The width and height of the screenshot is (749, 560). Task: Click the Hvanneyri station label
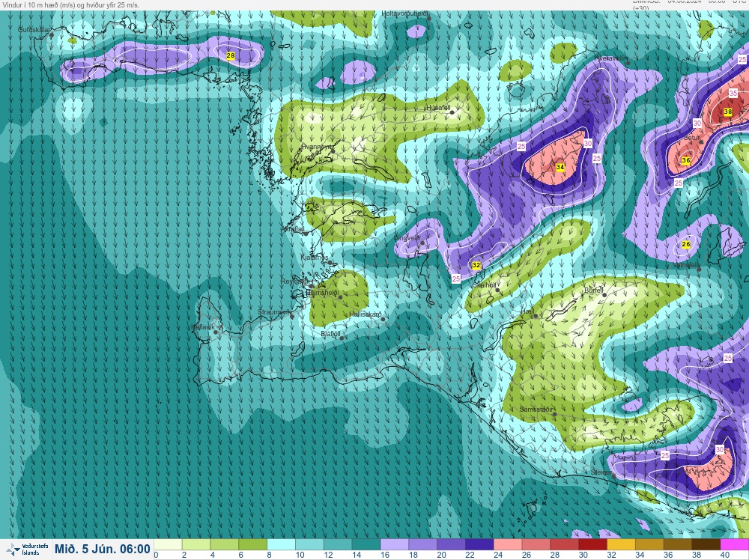point(317,147)
